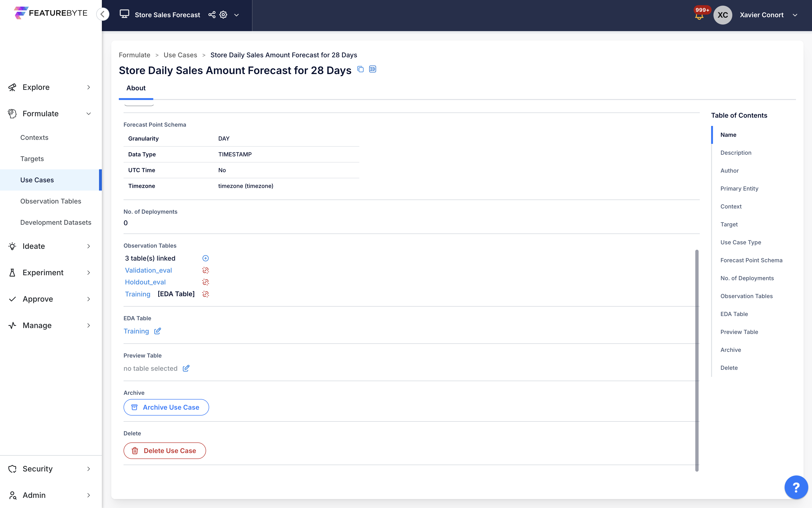Open the share options for Store Sales Forecast
This screenshot has width=812, height=508.
click(211, 15)
